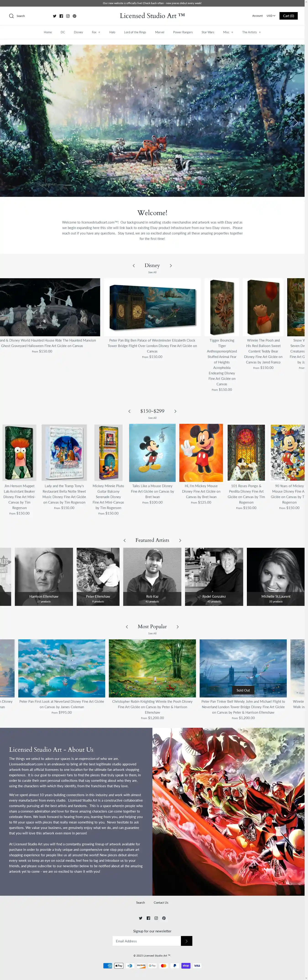Follow the Contact Us footer link
308x980 pixels.
point(161,902)
